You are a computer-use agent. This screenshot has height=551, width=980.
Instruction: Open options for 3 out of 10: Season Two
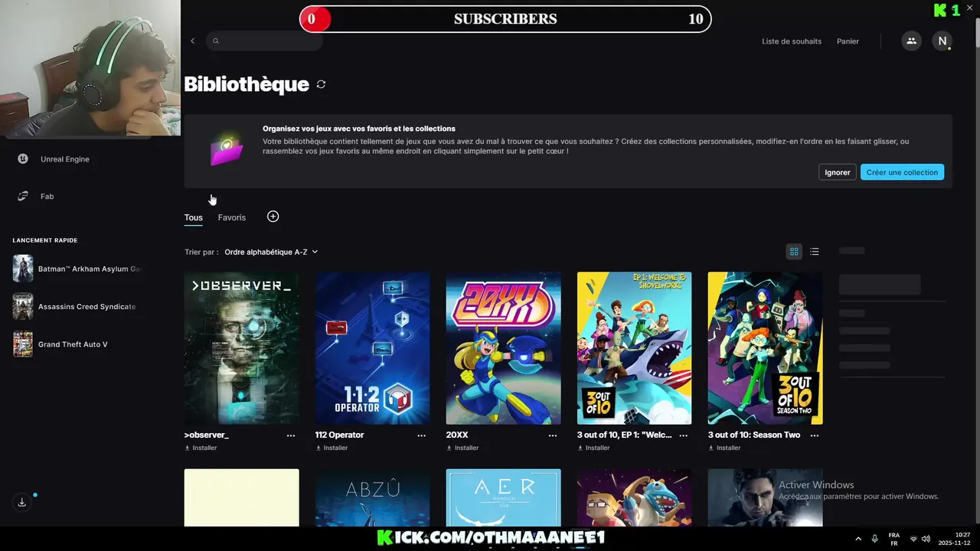tap(815, 435)
